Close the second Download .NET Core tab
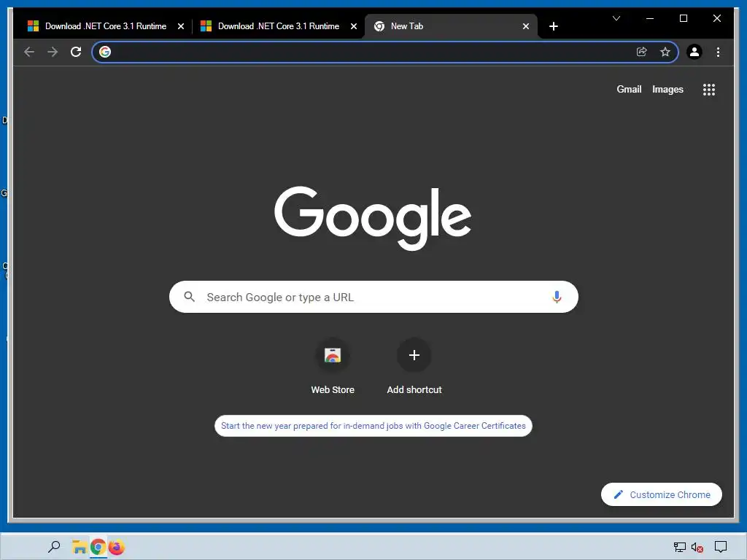Image resolution: width=747 pixels, height=560 pixels. coord(354,26)
